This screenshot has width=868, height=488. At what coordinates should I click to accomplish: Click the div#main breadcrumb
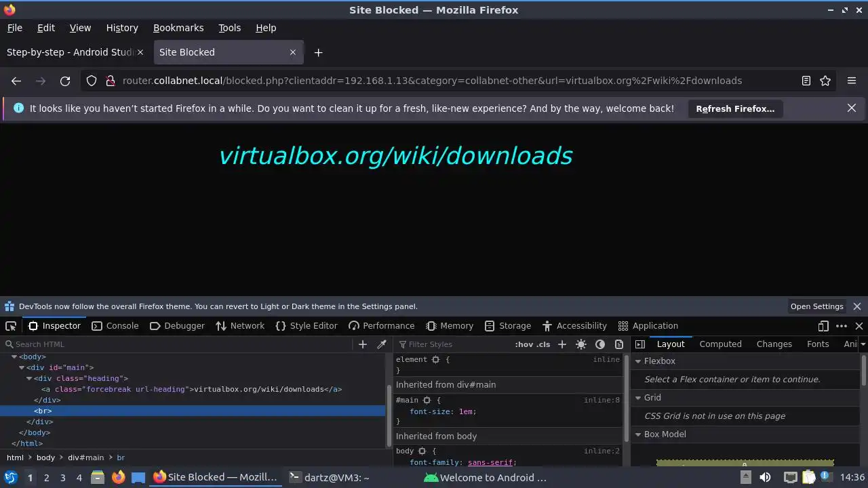(x=85, y=457)
